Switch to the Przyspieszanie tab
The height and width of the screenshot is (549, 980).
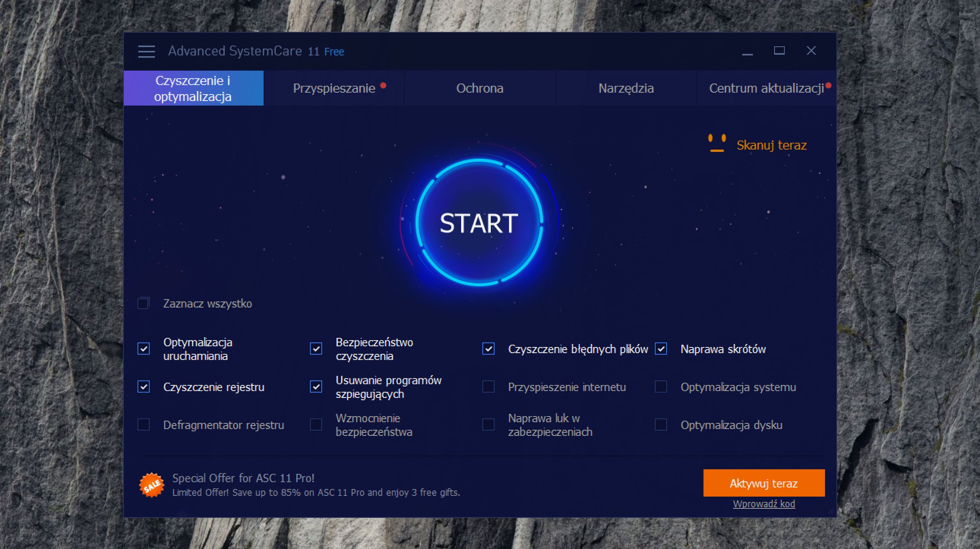[334, 88]
